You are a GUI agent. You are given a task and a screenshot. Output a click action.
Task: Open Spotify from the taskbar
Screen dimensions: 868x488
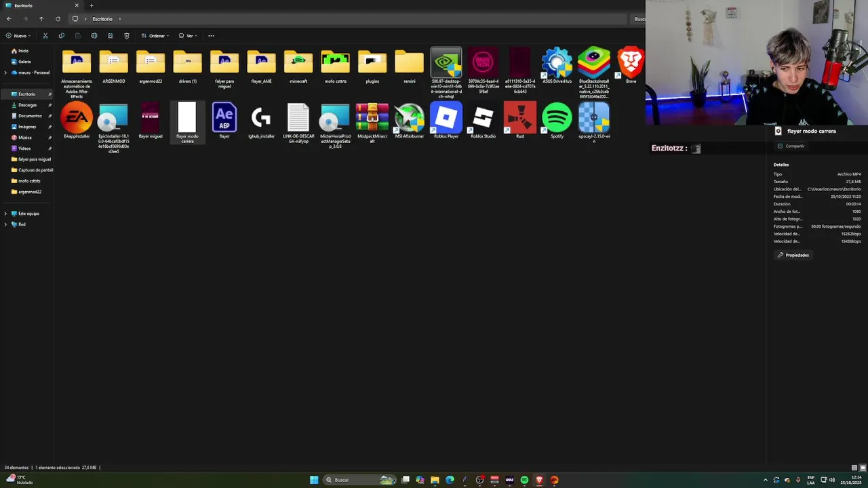click(524, 480)
